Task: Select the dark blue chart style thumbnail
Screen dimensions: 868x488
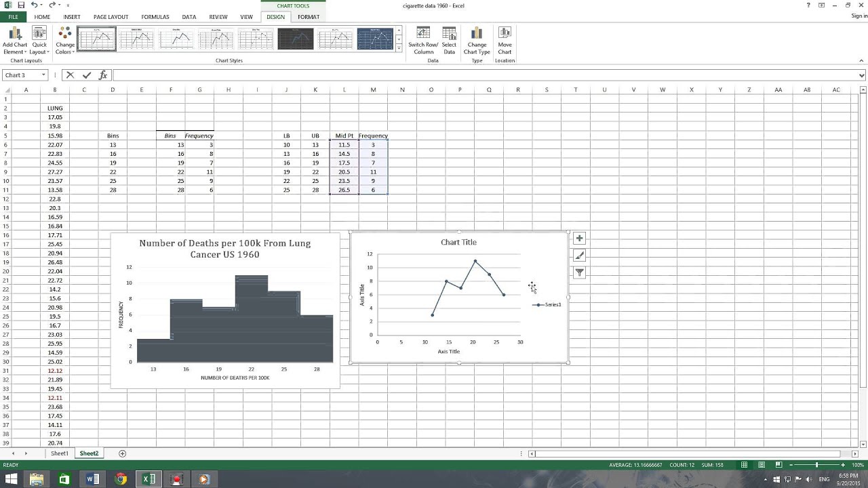Action: (375, 39)
